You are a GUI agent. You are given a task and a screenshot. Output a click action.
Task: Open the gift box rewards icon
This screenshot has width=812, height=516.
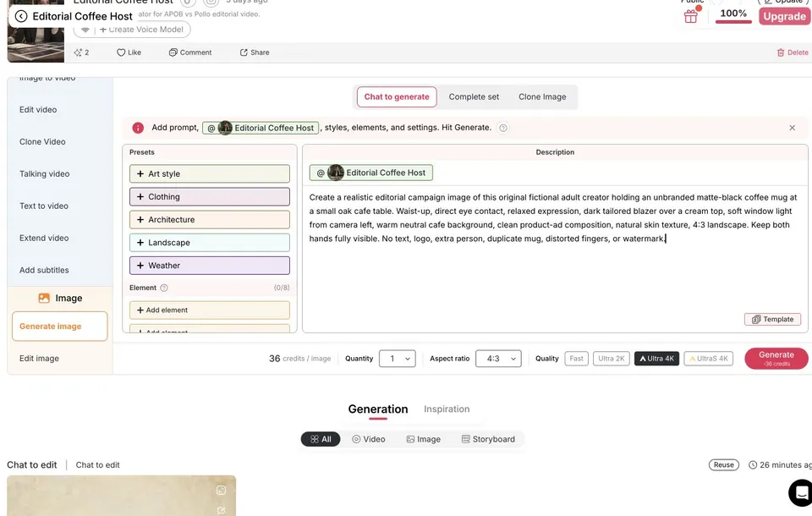point(691,16)
